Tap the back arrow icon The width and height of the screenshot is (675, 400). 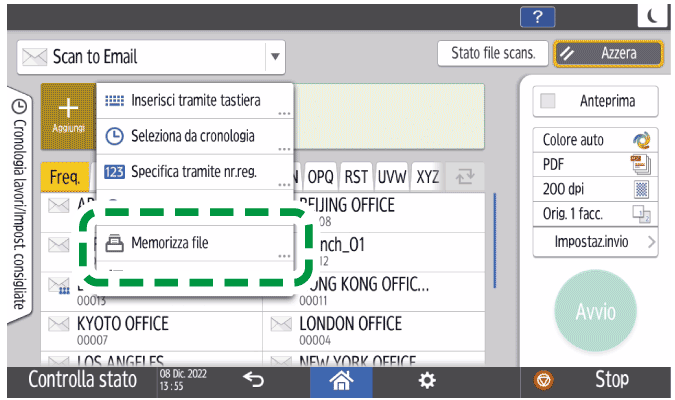[253, 380]
